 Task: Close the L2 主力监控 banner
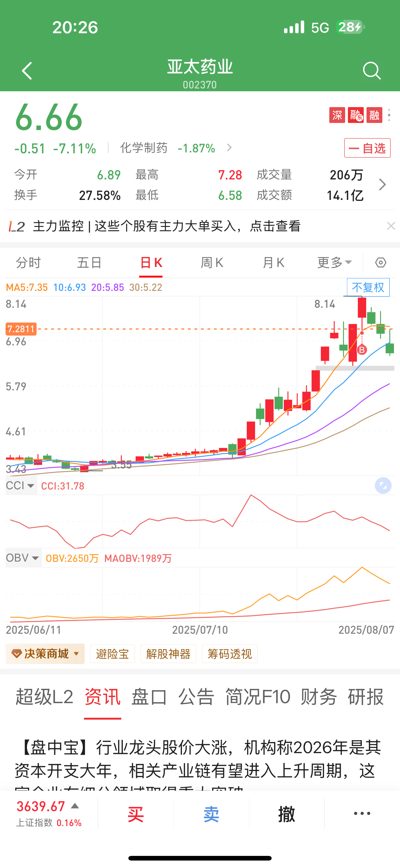tap(391, 226)
